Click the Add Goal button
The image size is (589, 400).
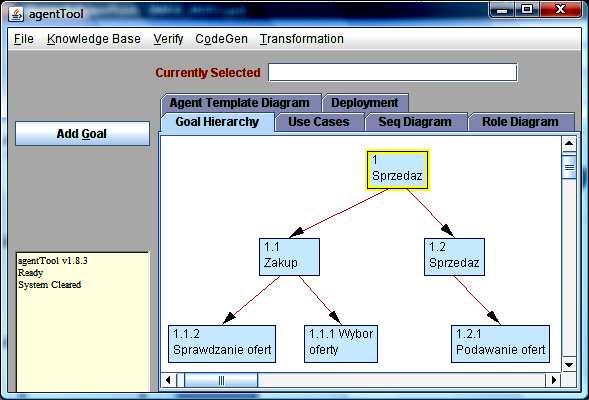coord(82,133)
